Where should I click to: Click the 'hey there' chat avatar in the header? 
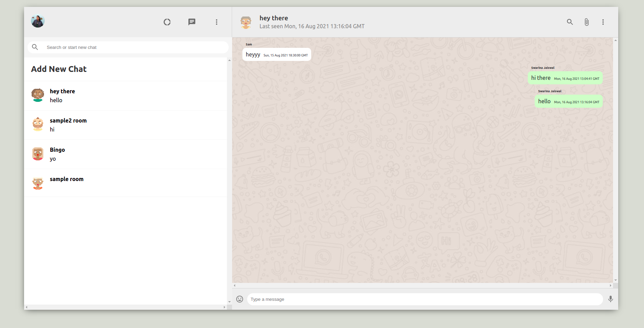[x=246, y=22]
